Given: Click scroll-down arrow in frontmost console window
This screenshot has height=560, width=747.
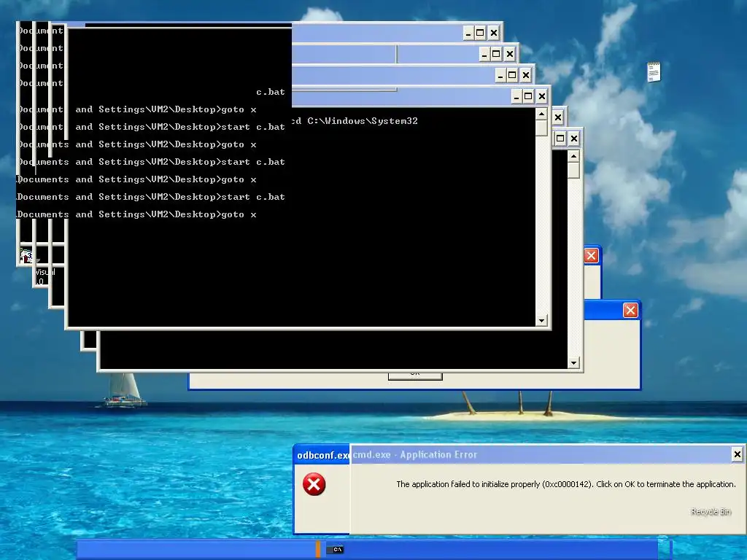Looking at the screenshot, I should tap(541, 321).
